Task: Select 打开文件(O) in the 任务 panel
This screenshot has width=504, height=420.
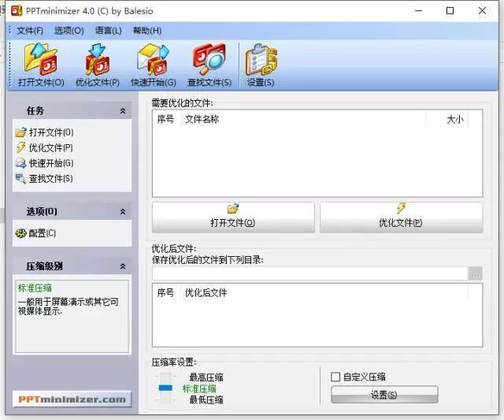Action: point(45,132)
